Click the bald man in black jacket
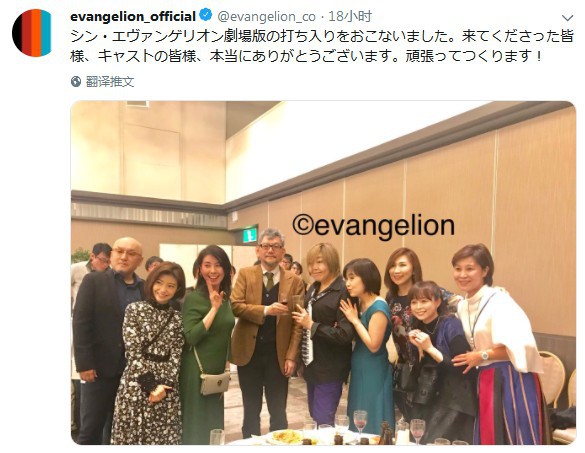The width and height of the screenshot is (585, 453). tap(104, 336)
